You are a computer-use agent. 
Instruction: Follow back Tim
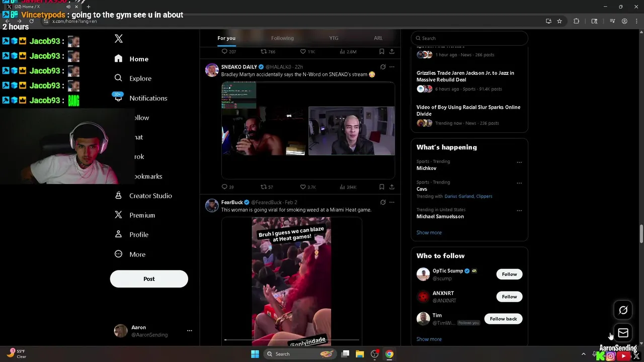click(x=503, y=319)
